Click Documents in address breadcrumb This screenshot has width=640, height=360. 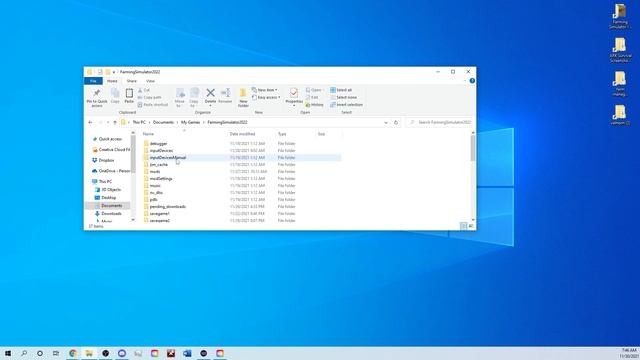point(163,122)
